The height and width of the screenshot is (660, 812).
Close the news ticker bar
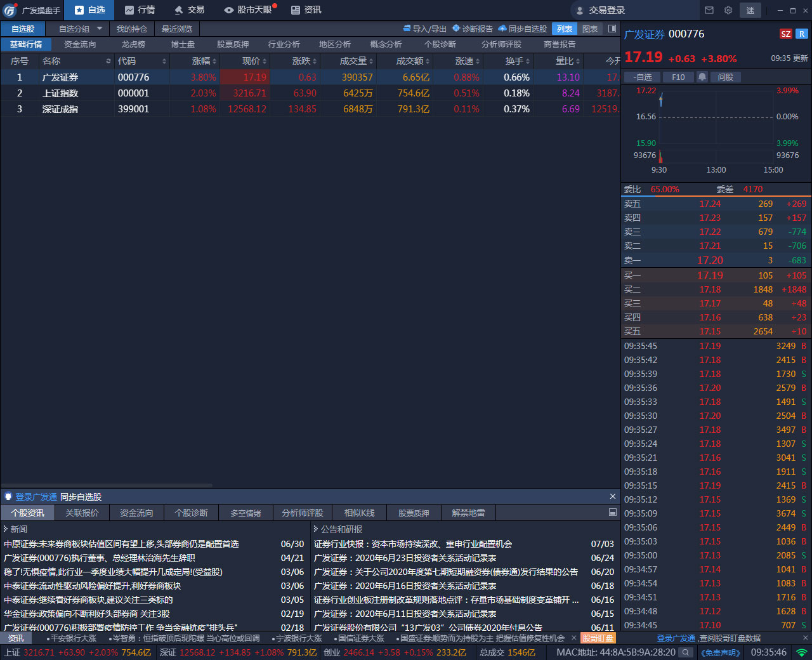tap(573, 638)
